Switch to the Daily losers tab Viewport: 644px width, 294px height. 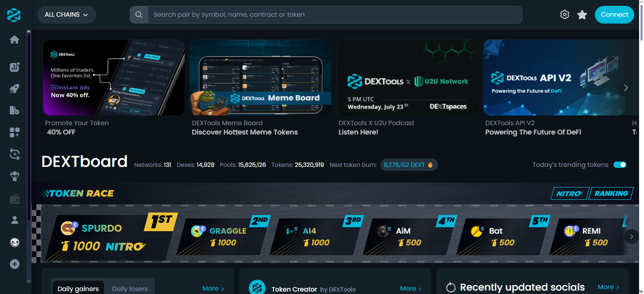click(130, 289)
